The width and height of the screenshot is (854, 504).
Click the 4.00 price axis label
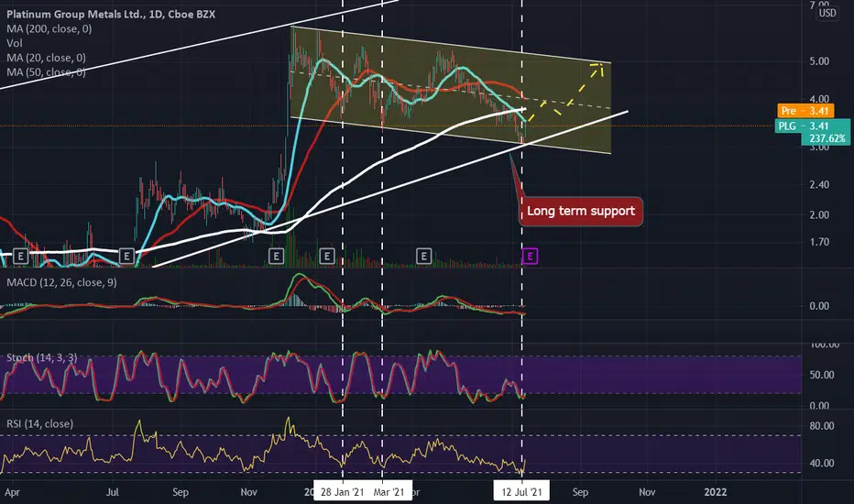coord(819,99)
